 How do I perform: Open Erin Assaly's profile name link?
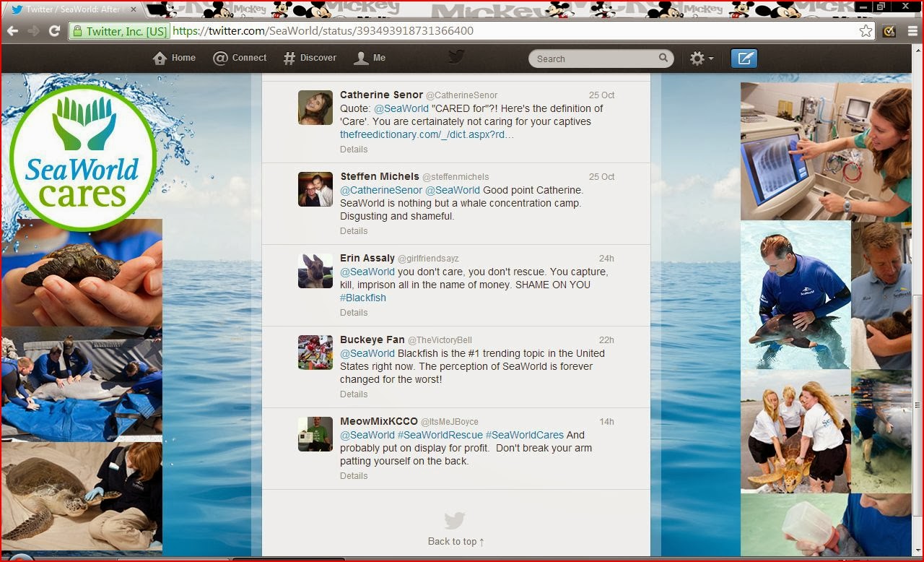[x=367, y=258]
